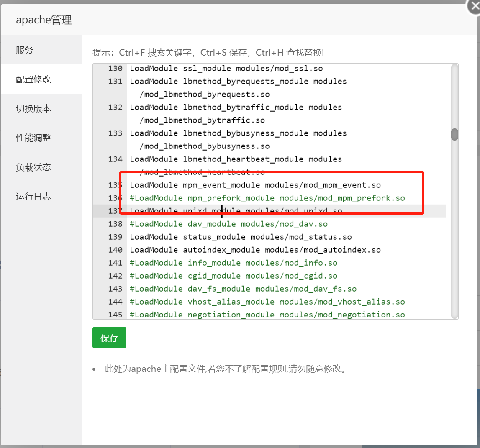Click the commented cgid_module line 142

234,276
